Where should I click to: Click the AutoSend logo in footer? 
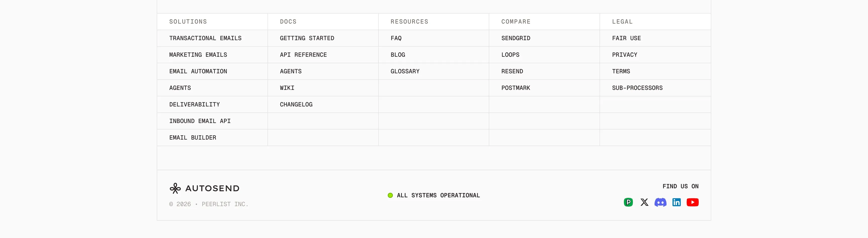tap(204, 188)
